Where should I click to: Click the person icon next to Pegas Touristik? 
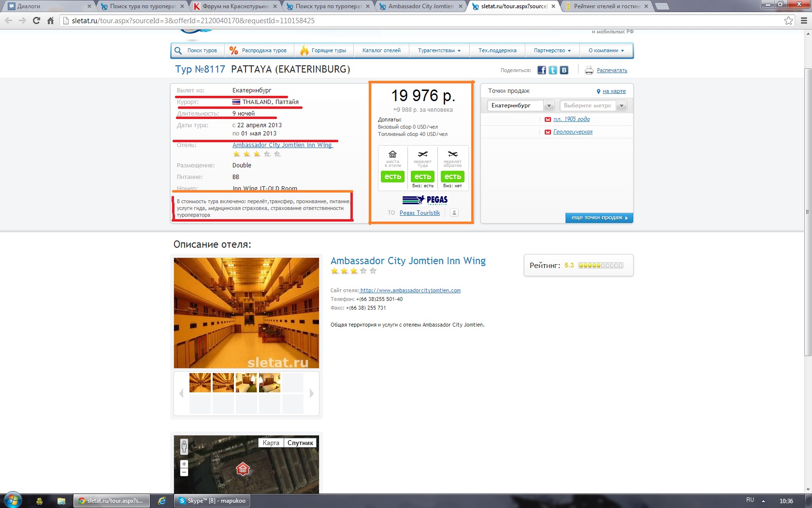(x=454, y=212)
